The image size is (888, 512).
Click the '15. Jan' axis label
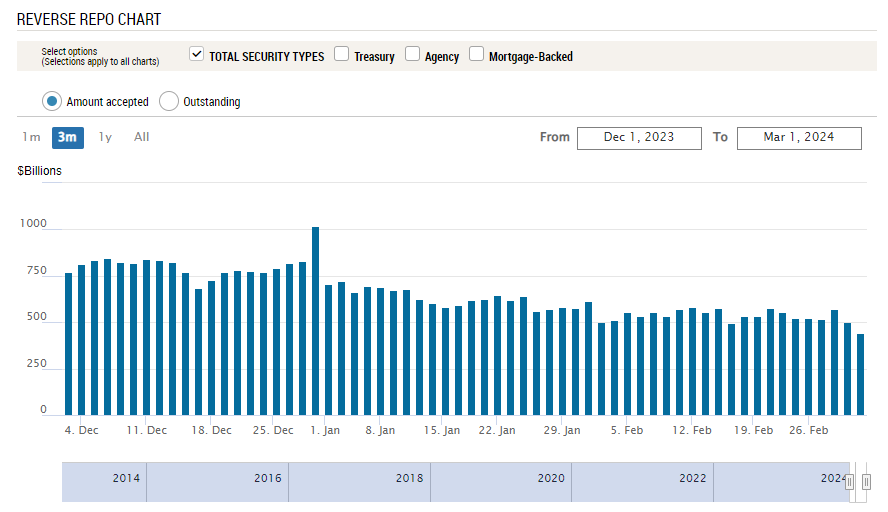click(x=442, y=430)
